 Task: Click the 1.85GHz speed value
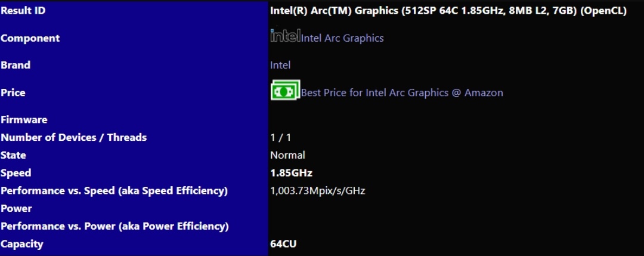291,173
